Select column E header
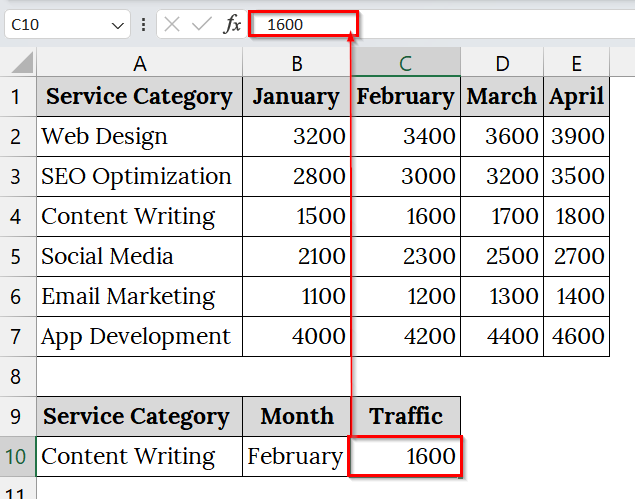This screenshot has width=635, height=499. point(576,62)
